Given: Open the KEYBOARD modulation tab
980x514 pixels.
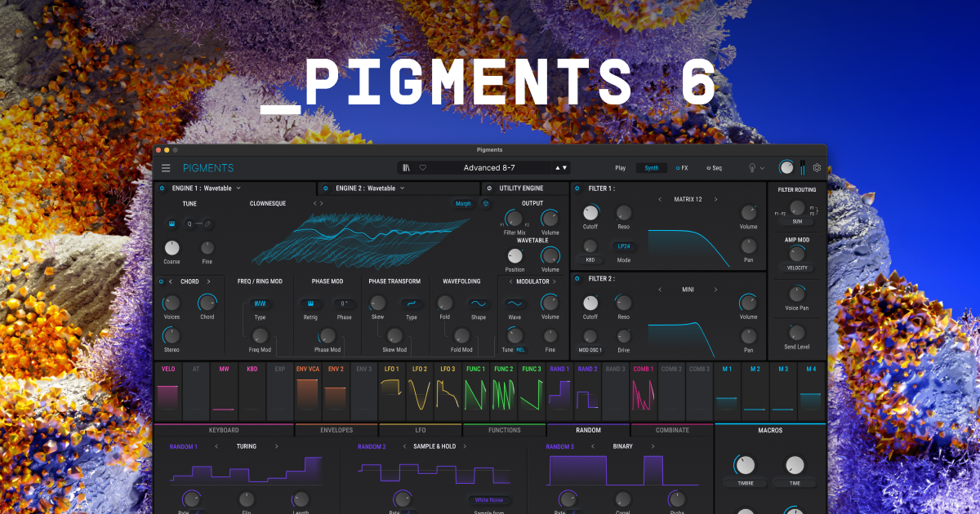Looking at the screenshot, I should click(224, 430).
